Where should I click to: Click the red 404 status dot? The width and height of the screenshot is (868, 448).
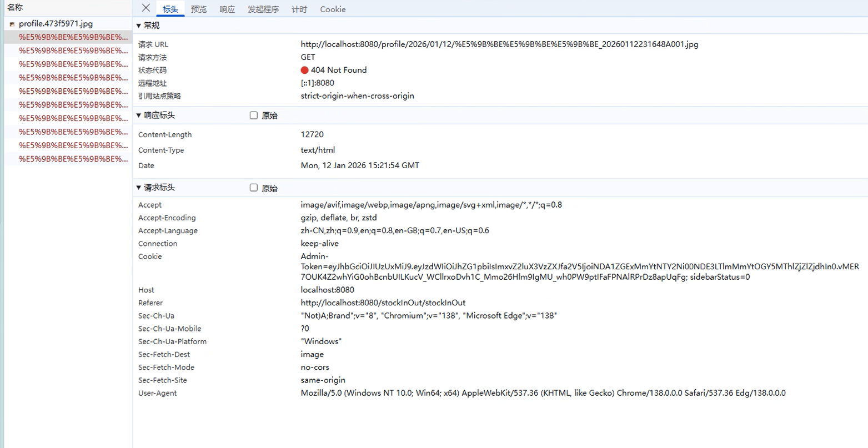click(x=304, y=70)
